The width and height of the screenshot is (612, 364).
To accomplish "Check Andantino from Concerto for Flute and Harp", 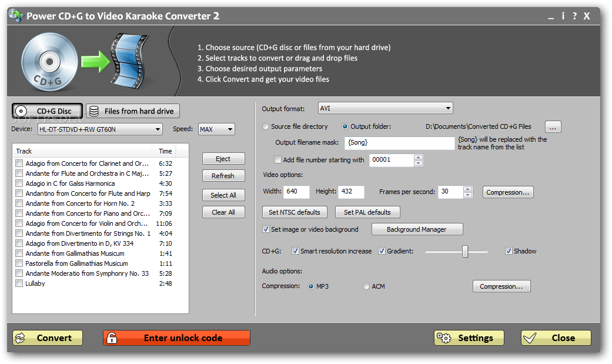I will click(19, 193).
